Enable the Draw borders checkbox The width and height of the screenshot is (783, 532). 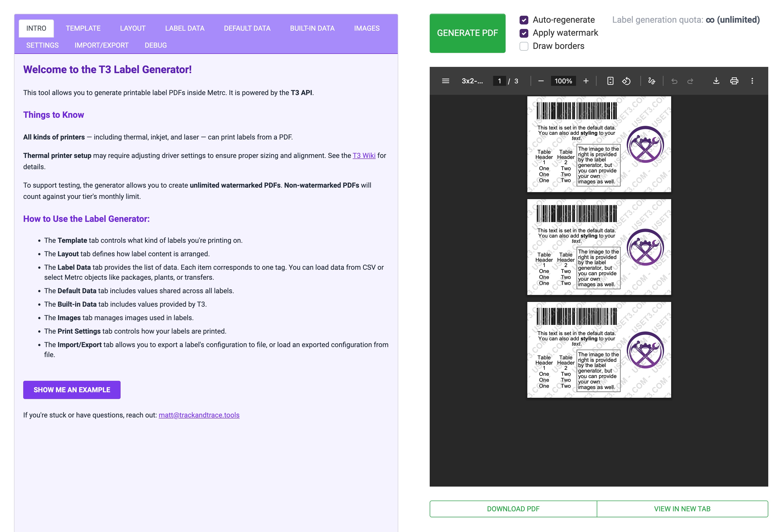(524, 46)
